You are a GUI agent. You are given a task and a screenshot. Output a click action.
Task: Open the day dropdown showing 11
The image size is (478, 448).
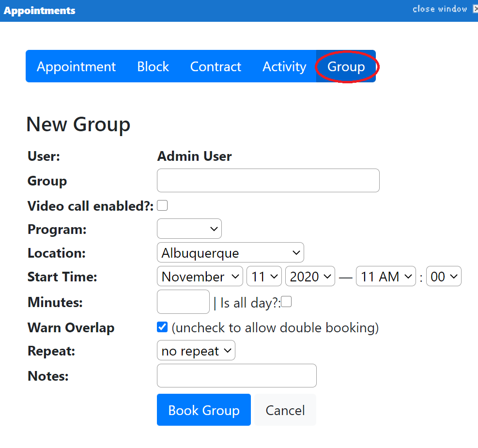(264, 276)
